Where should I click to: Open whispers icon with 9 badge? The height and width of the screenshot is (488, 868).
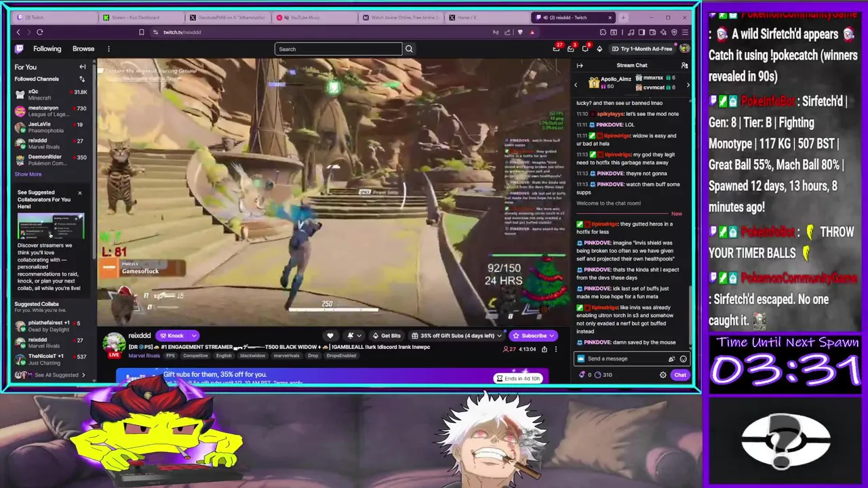(585, 48)
